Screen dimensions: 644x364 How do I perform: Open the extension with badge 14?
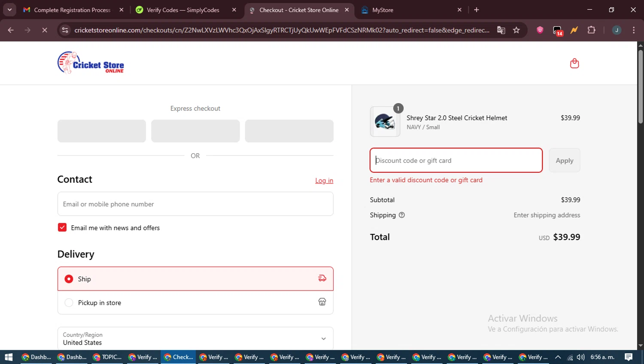558,31
